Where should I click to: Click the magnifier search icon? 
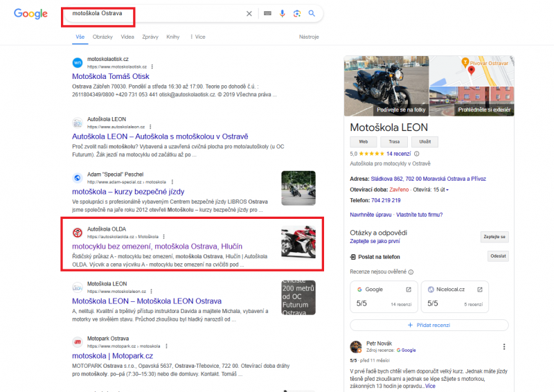(312, 13)
